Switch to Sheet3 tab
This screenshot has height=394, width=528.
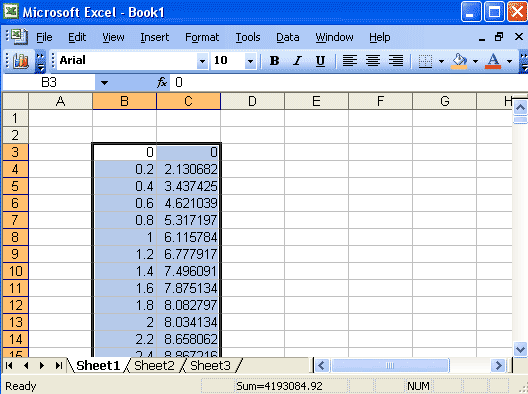click(210, 365)
